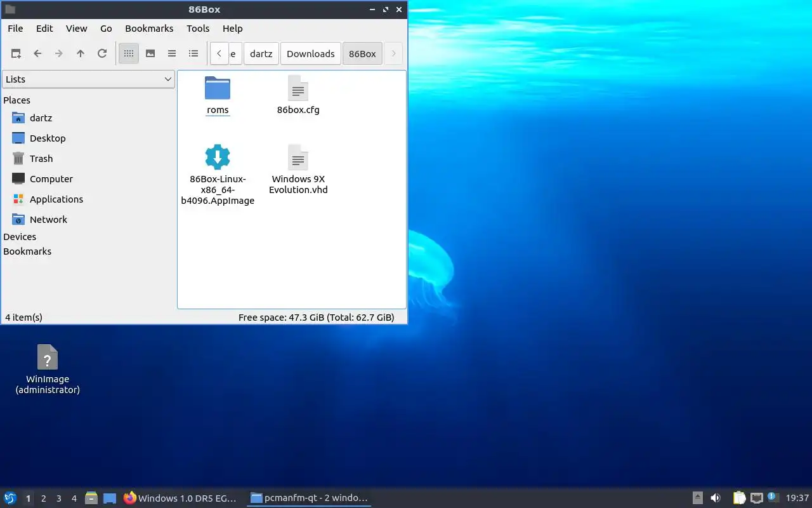
Task: Click the 86Box window folder icon
Action: [x=10, y=10]
